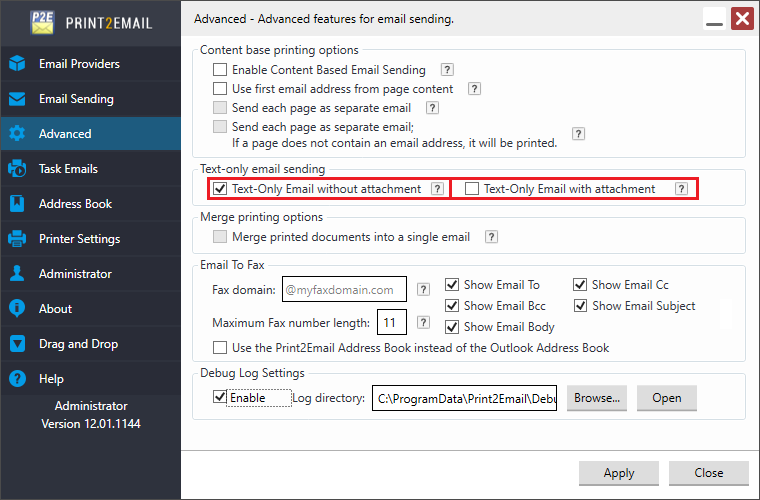760x500 pixels.
Task: Open help for Fax domain field
Action: (423, 289)
